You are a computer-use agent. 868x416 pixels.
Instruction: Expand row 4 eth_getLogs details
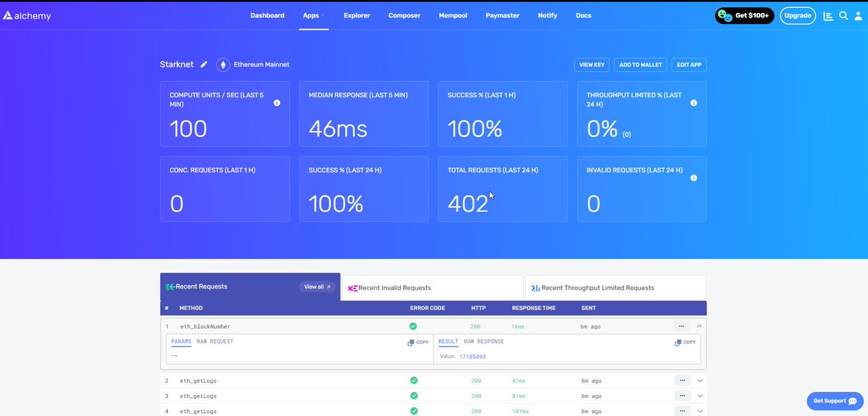click(x=699, y=411)
